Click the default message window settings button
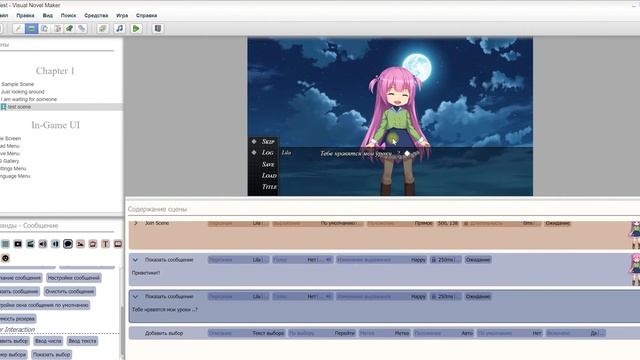The width and height of the screenshot is (640, 360). point(44,305)
